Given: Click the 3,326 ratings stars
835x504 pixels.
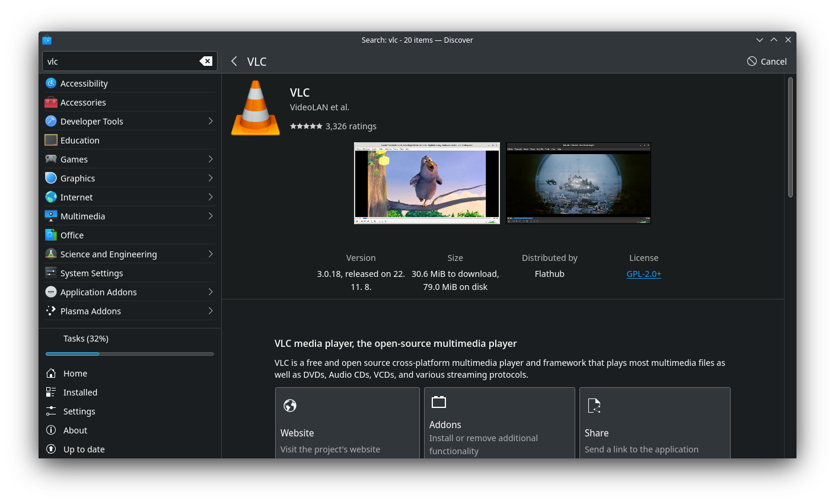Looking at the screenshot, I should point(306,126).
